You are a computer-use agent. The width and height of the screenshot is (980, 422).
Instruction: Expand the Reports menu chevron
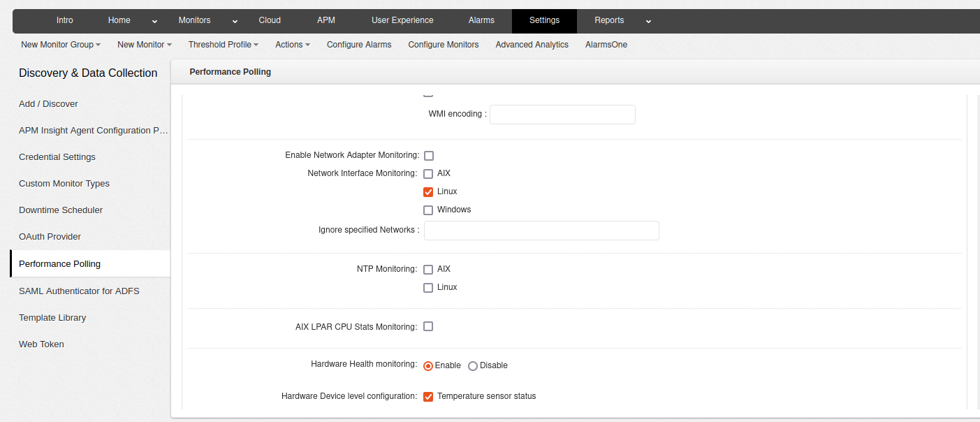click(x=648, y=21)
